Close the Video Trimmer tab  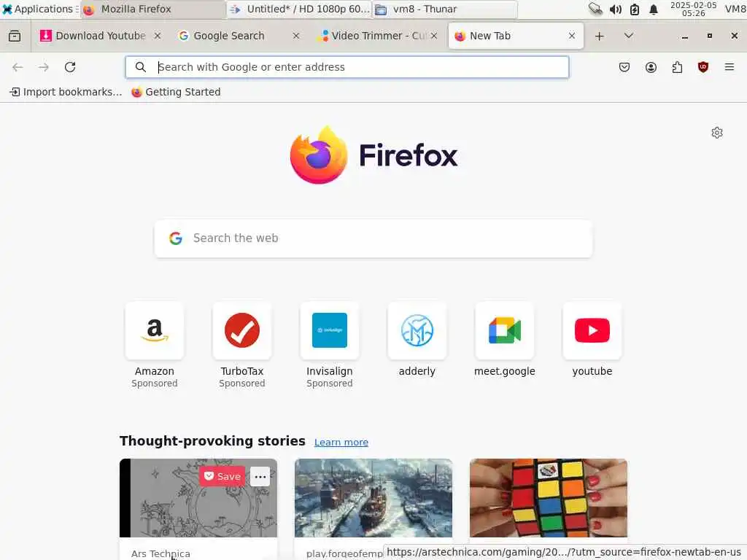click(433, 36)
